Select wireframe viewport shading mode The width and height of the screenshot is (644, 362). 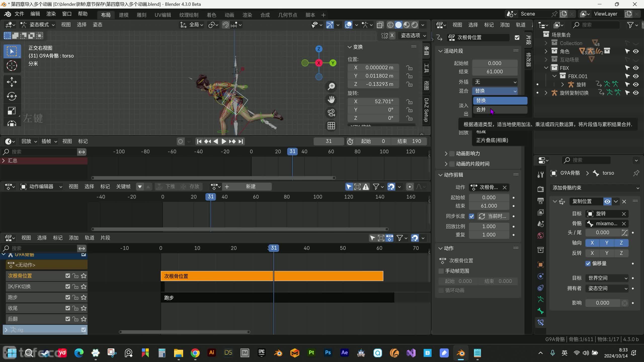point(390,25)
